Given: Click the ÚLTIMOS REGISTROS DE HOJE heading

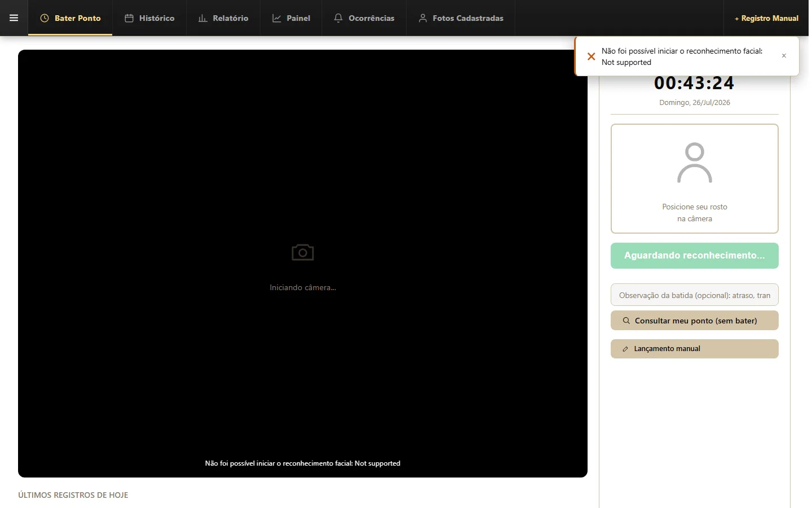Looking at the screenshot, I should (73, 495).
